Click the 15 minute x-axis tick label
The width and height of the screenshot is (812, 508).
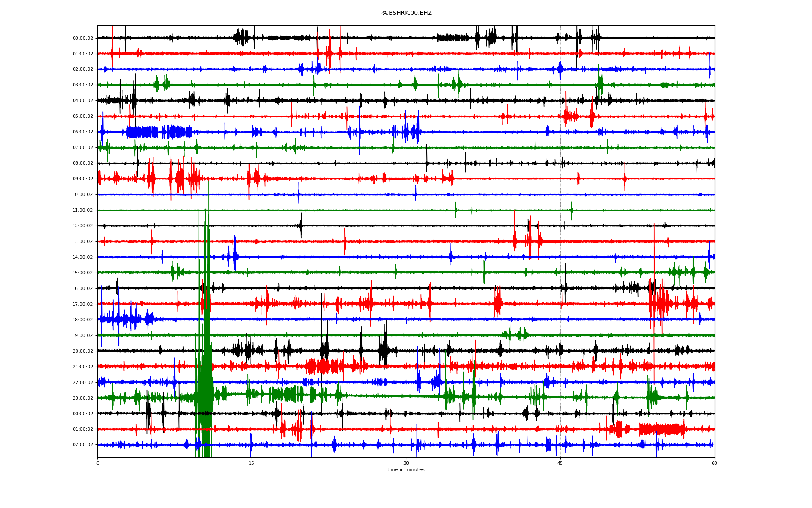pos(252,463)
